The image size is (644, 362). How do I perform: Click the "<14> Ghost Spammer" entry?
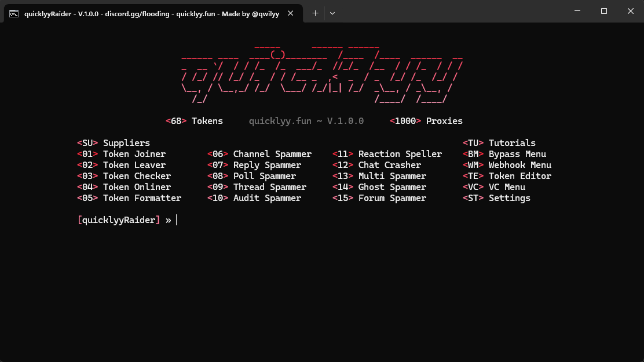pos(379,187)
